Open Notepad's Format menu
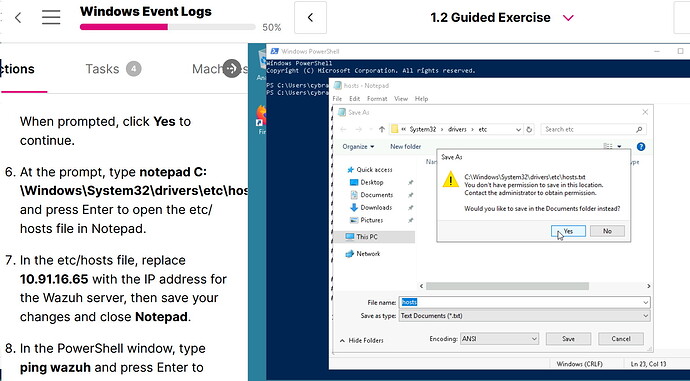The height and width of the screenshot is (381, 690). click(377, 99)
